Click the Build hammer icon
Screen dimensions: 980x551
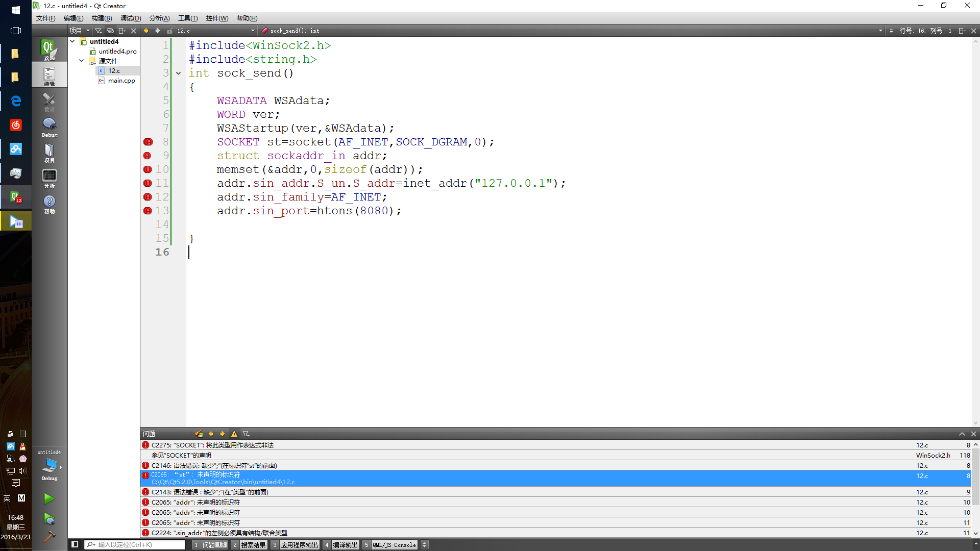pos(49,536)
